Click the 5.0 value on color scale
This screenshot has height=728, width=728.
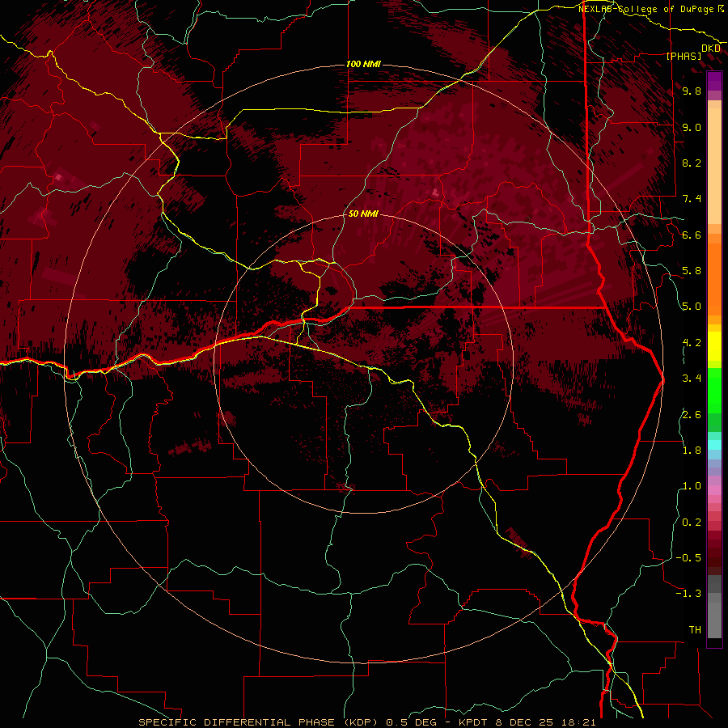click(692, 307)
